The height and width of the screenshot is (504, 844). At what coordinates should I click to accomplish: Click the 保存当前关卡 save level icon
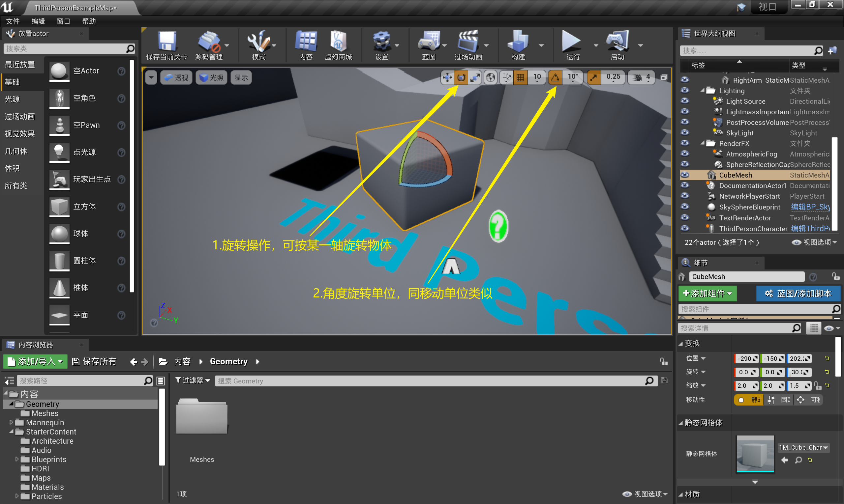tap(166, 42)
